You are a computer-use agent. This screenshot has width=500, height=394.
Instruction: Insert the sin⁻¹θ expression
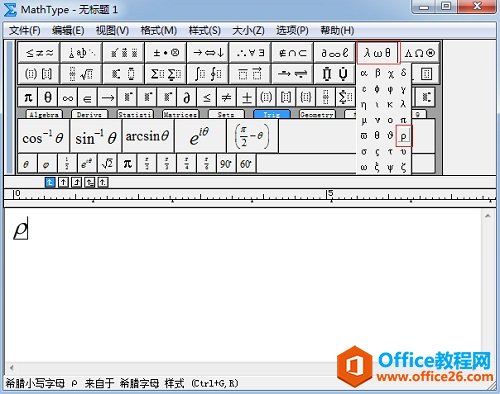96,136
